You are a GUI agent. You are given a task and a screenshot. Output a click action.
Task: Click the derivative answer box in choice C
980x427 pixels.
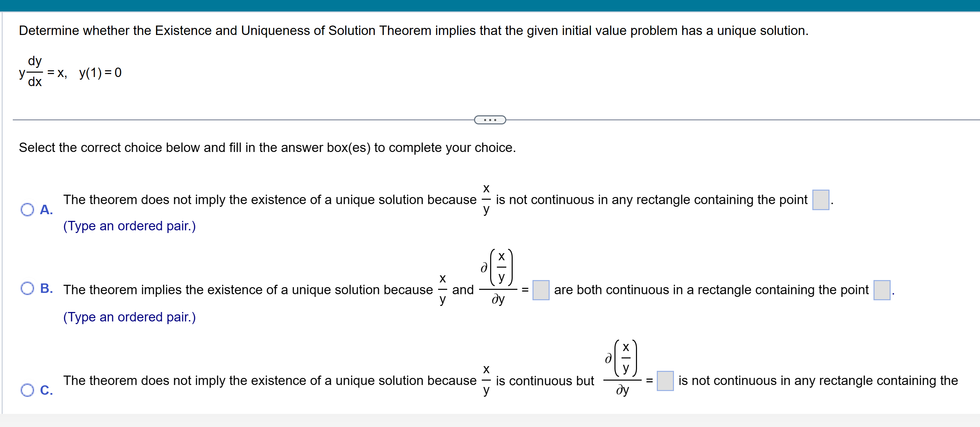pos(666,381)
